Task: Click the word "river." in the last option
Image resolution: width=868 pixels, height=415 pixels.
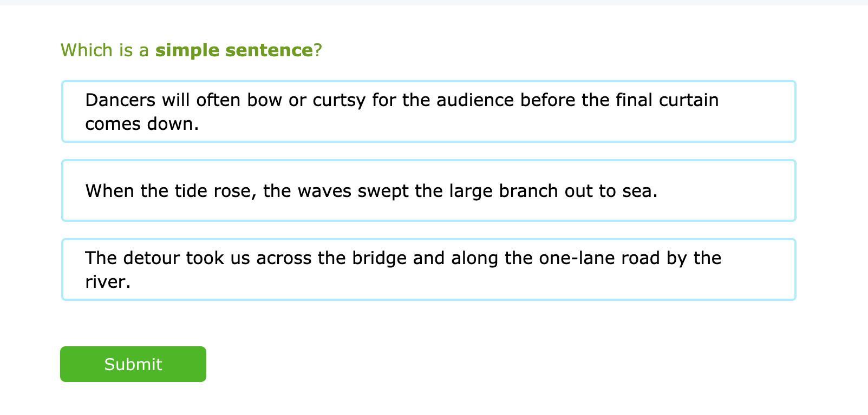Action: click(x=108, y=282)
